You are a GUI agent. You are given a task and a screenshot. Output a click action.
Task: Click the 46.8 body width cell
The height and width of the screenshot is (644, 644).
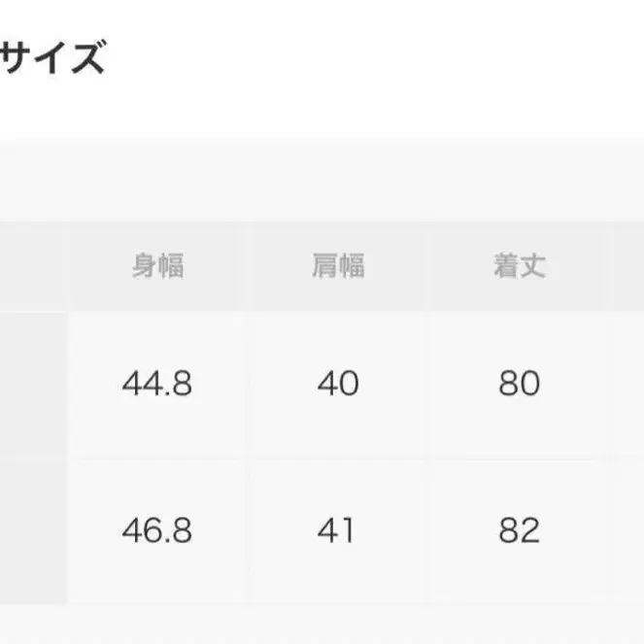point(157,530)
